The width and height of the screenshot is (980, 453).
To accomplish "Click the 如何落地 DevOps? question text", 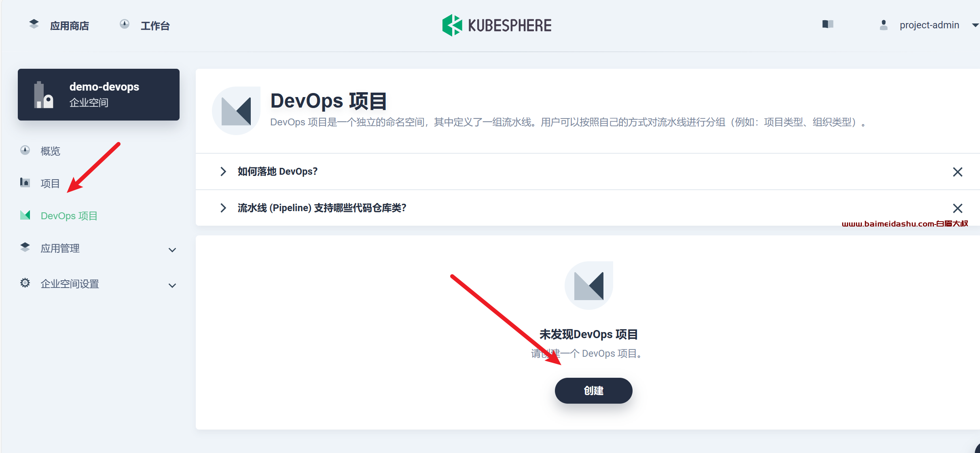I will coord(277,171).
